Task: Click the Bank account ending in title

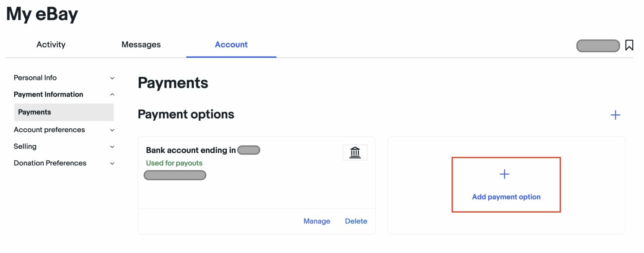Action: (x=191, y=150)
